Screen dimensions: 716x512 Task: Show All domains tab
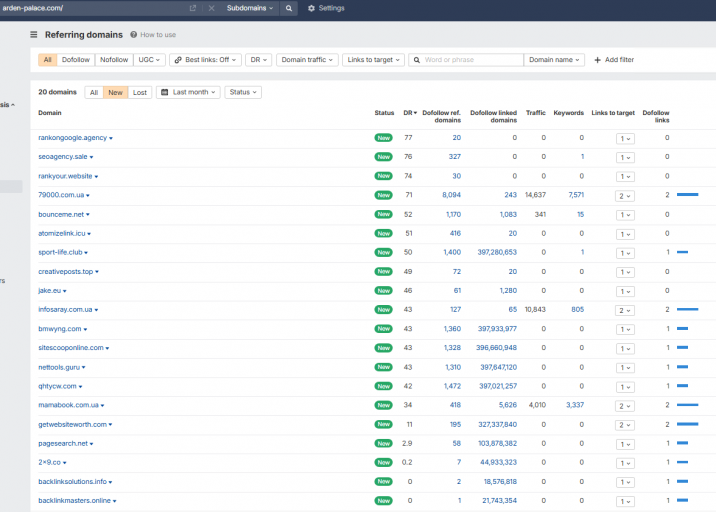pyautogui.click(x=94, y=92)
